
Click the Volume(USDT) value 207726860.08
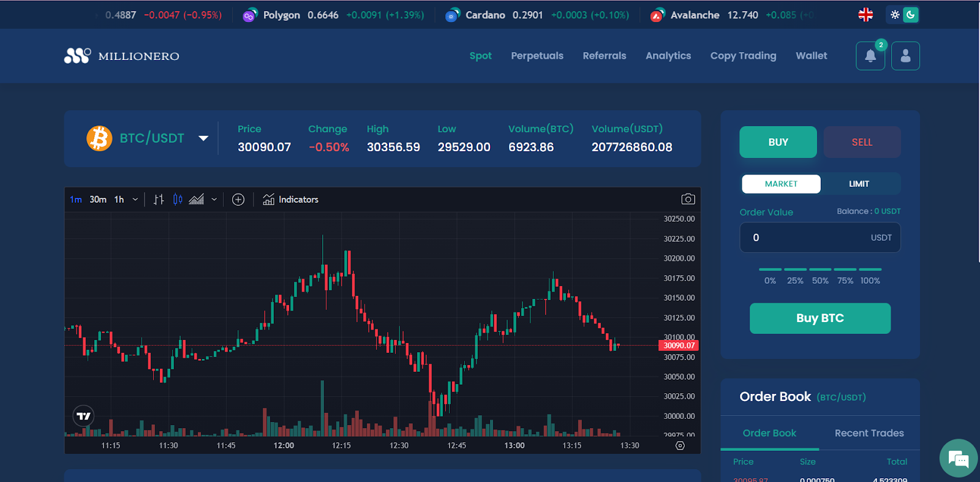[x=632, y=148]
